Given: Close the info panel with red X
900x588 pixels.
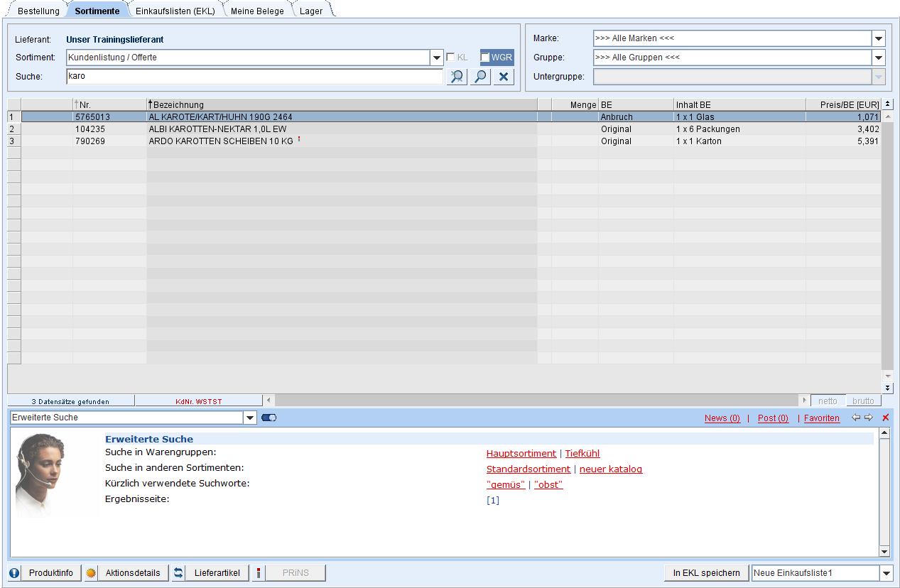Looking at the screenshot, I should click(x=885, y=418).
